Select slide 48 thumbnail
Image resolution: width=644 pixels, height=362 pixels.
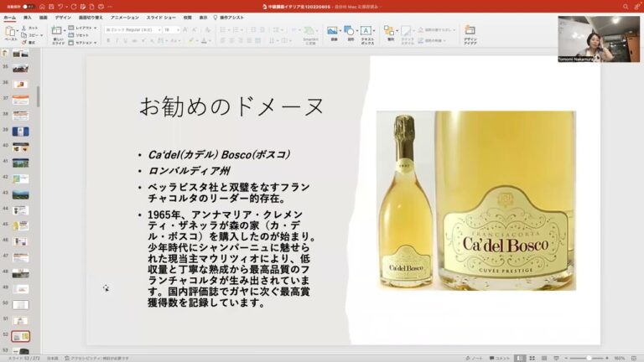click(x=20, y=273)
